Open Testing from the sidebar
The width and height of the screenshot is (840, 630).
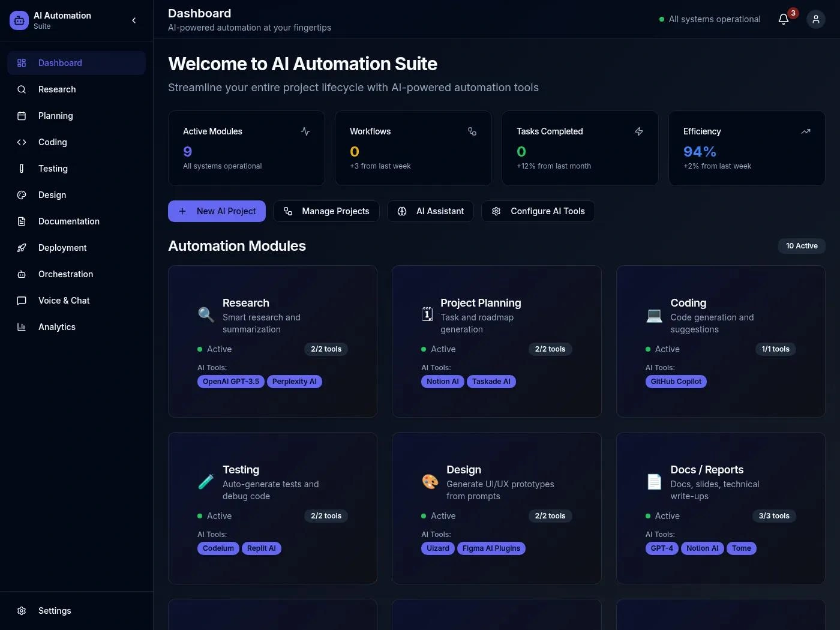(x=76, y=169)
